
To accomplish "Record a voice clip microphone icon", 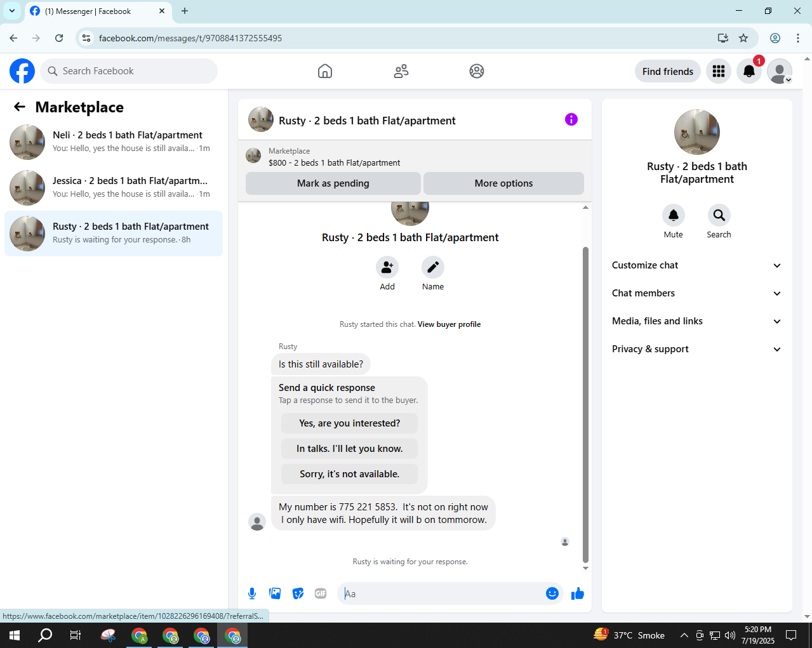I will (x=252, y=593).
